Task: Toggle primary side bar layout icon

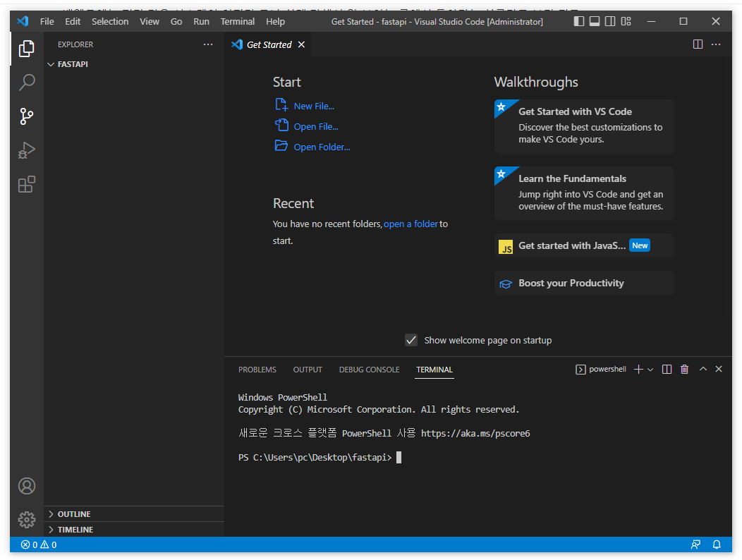Action: (x=579, y=21)
